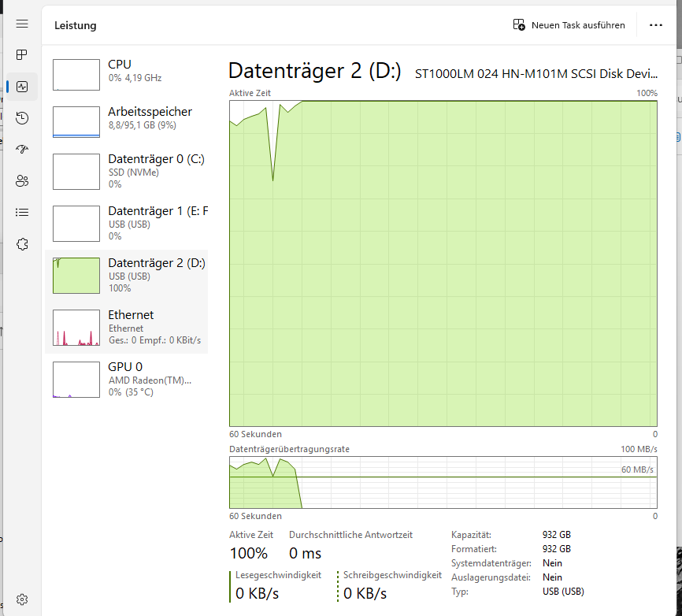Screen dimensions: 682x616
Task: Show Datenträger 1 (E: F) USB details
Action: (127, 223)
